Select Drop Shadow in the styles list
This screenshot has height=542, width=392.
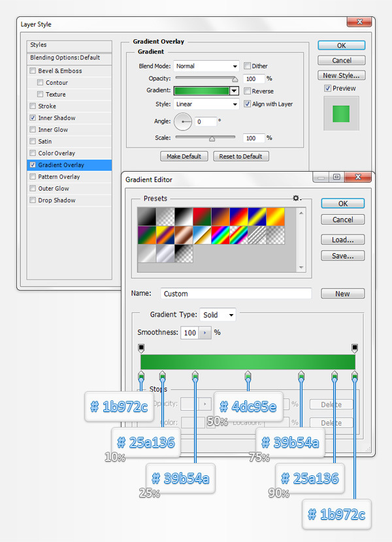(x=57, y=200)
